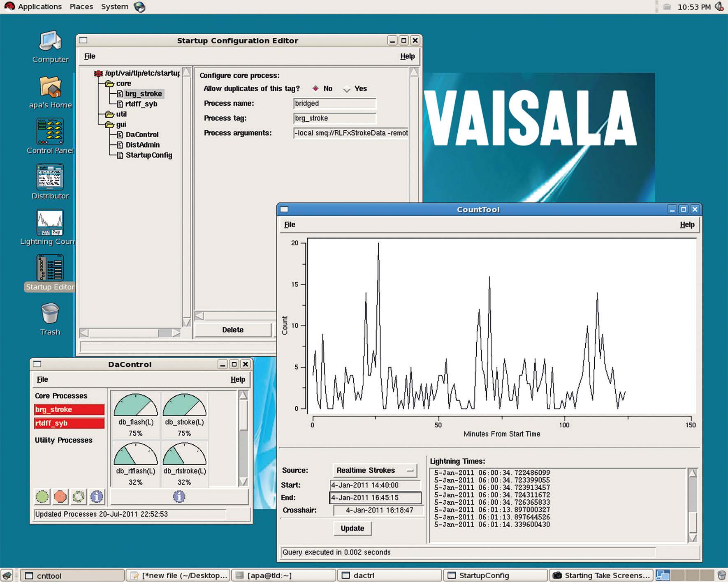Click the info icon below the DaControl gauges
Image resolution: width=728 pixels, height=582 pixels.
[179, 497]
